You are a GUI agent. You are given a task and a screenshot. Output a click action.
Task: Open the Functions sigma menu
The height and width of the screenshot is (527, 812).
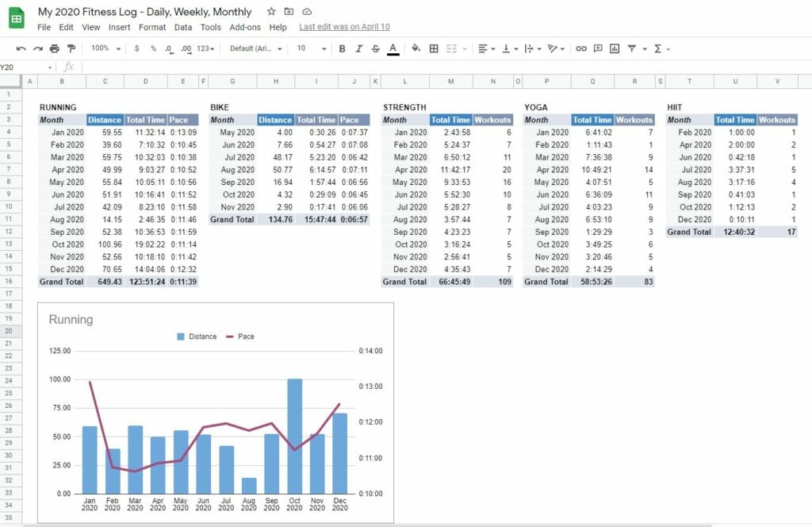[x=661, y=48]
